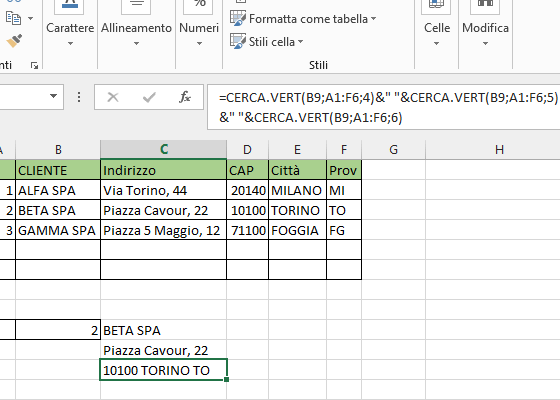Select column C header
This screenshot has width=560, height=400.
click(164, 149)
